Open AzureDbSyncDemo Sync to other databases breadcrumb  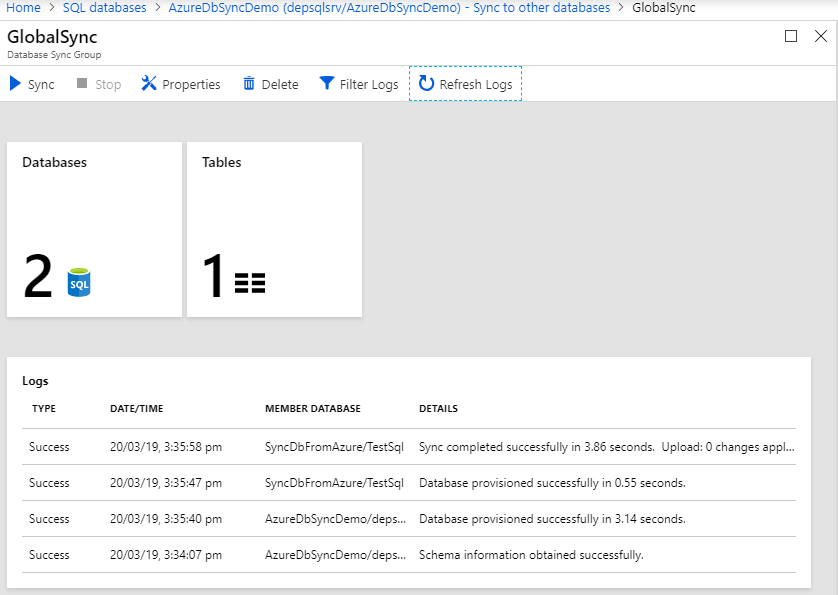(x=389, y=7)
